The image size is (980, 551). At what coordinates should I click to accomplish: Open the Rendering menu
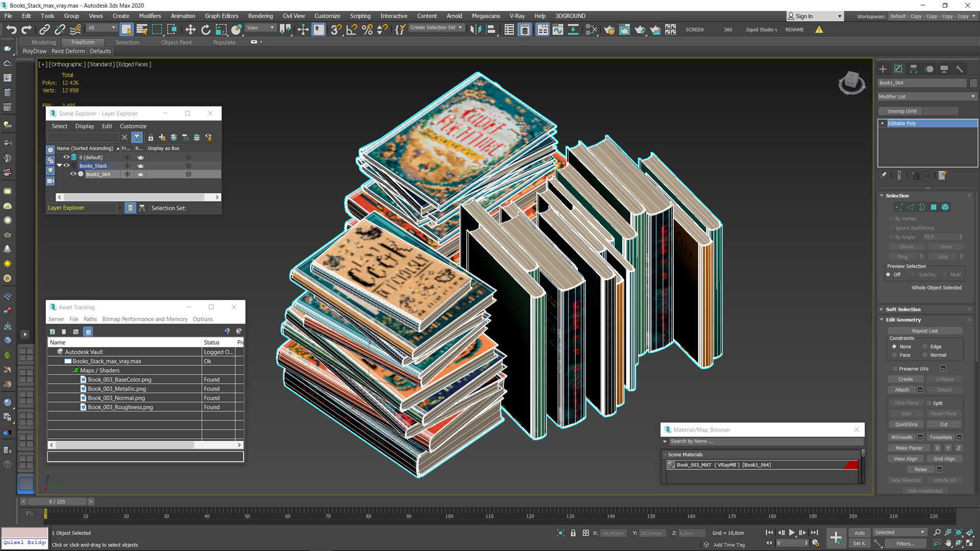click(260, 16)
